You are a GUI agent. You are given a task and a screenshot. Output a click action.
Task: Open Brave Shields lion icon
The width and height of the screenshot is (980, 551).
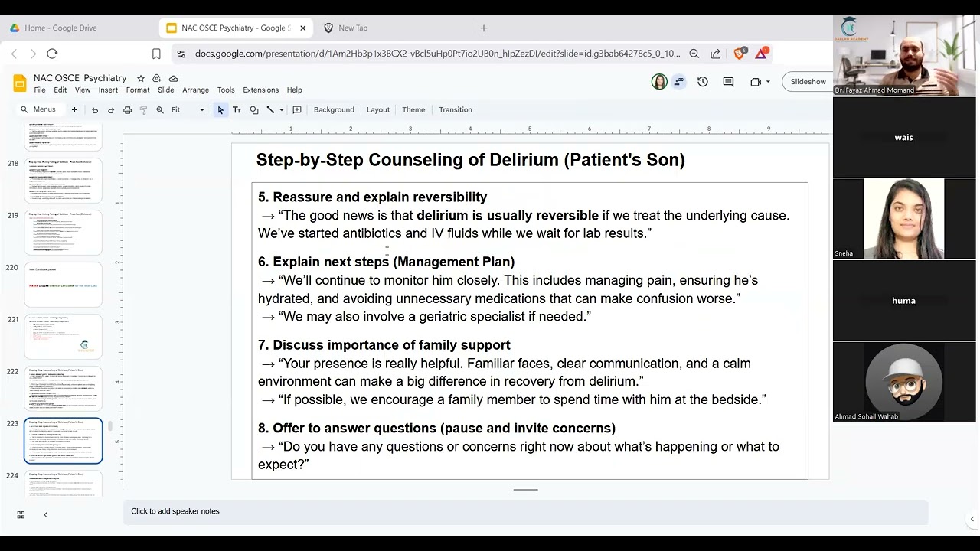[x=740, y=54]
